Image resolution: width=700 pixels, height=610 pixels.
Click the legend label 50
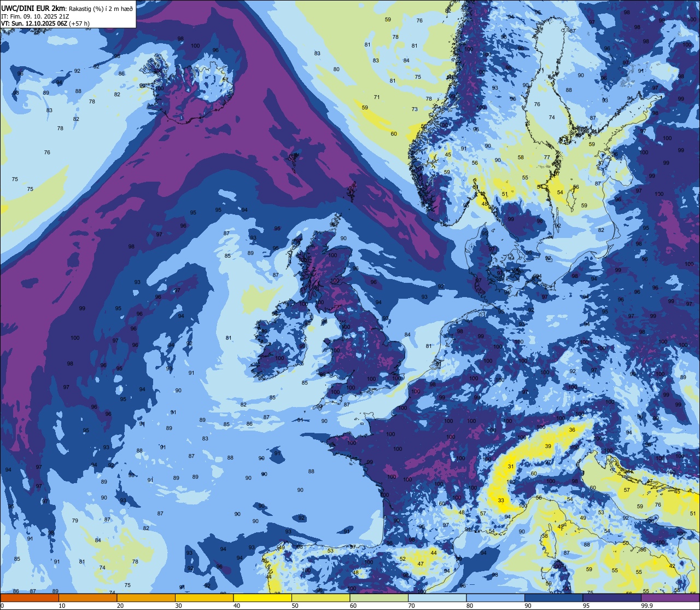[295, 606]
